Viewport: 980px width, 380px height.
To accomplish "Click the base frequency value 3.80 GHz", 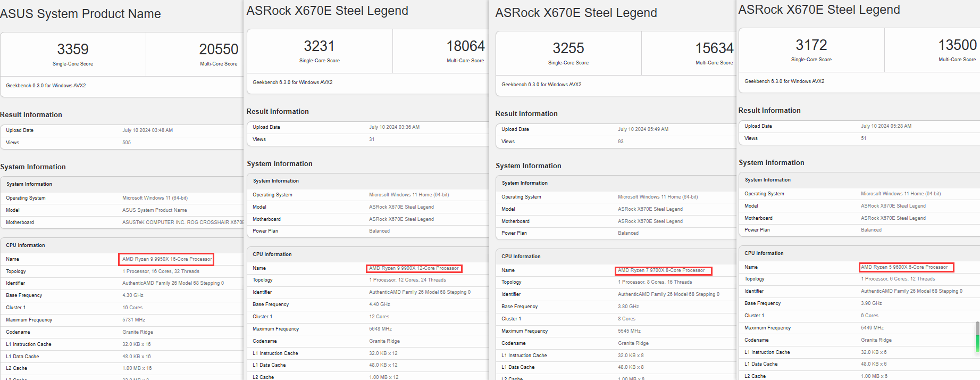I will click(x=629, y=307).
